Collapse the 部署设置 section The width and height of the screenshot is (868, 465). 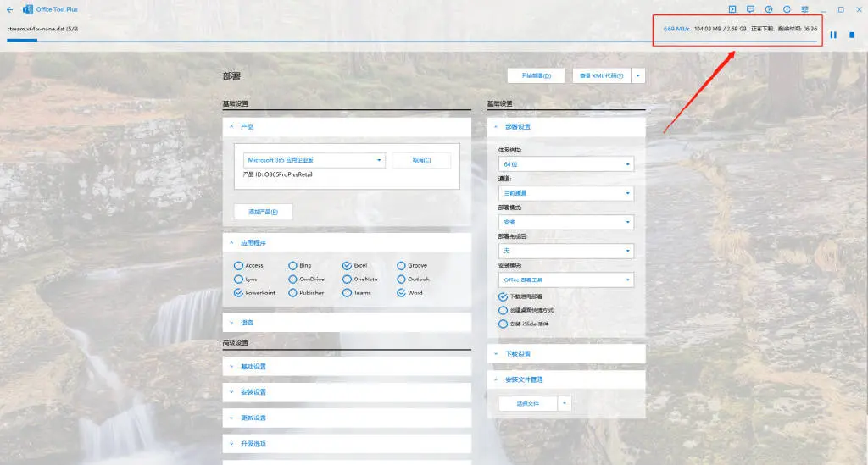coord(565,126)
